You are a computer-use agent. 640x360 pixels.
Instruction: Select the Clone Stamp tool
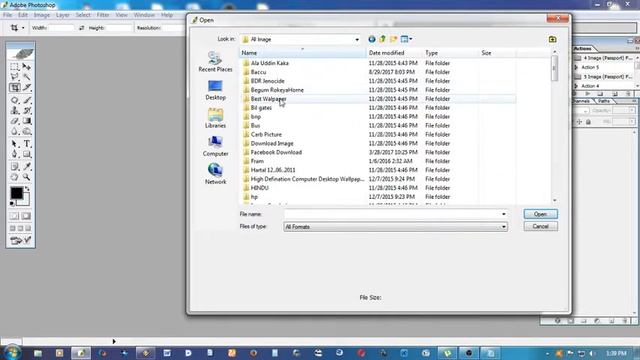[x=15, y=111]
